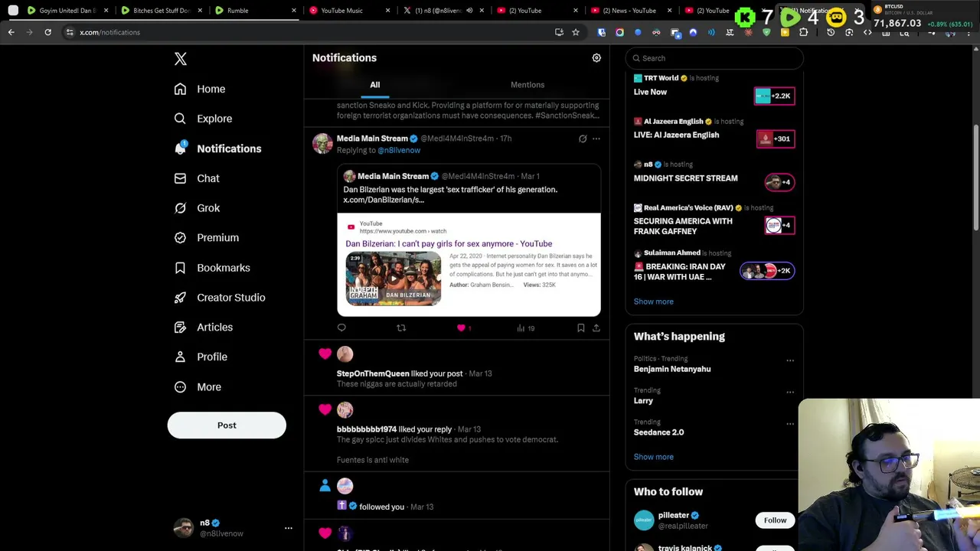Open account switcher dots next to n8
Image resolution: width=980 pixels, height=551 pixels.
click(289, 528)
